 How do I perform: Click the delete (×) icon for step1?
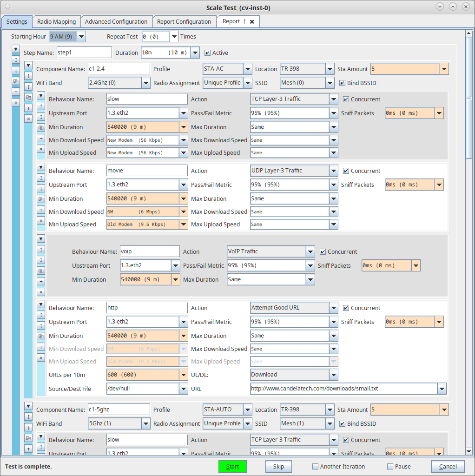tap(16, 102)
